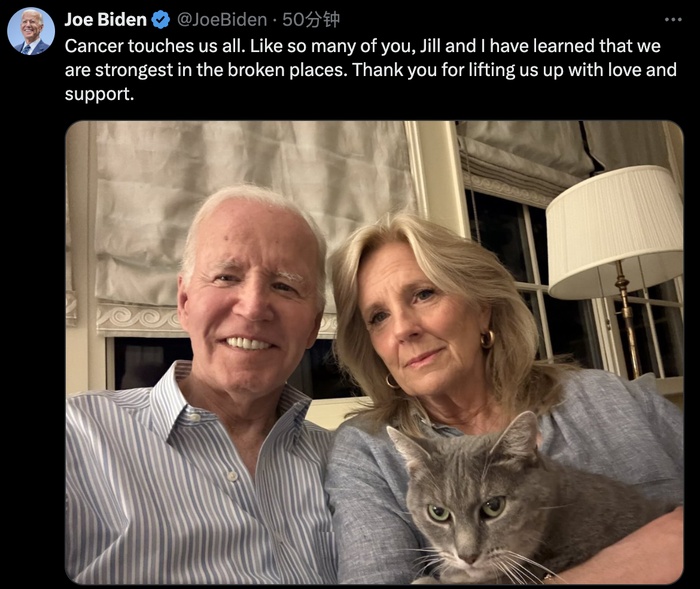Expand the attached tweet photo
700x589 pixels.
(x=374, y=352)
